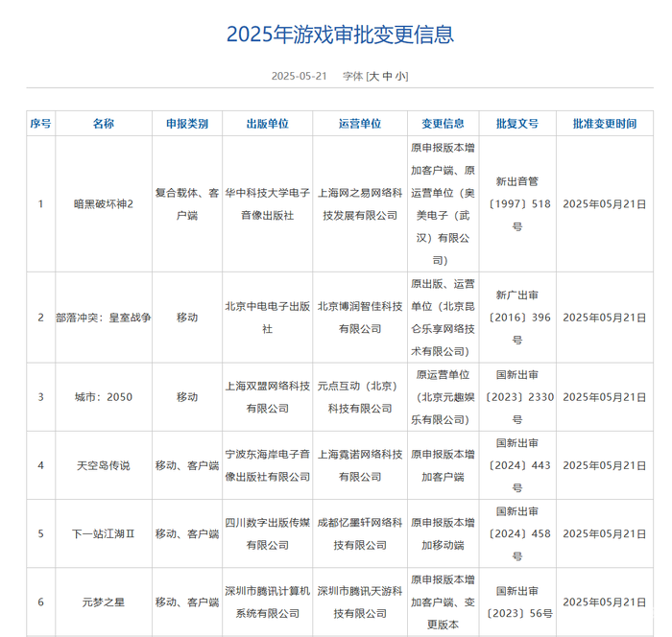
Task: Click approval number 新出音管〔1997〕518号
Action: 517,204
